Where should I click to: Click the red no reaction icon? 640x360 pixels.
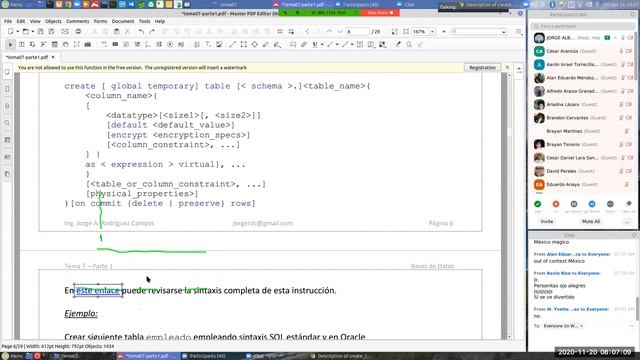(556, 204)
